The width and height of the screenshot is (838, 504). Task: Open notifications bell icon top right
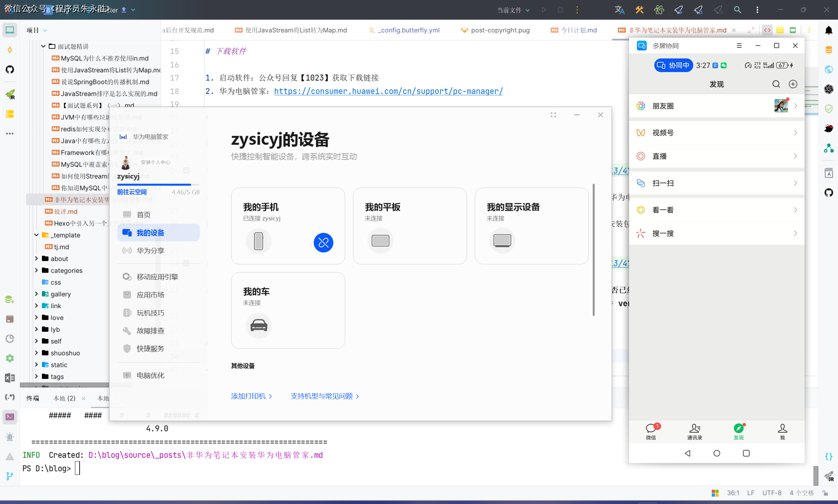(829, 30)
